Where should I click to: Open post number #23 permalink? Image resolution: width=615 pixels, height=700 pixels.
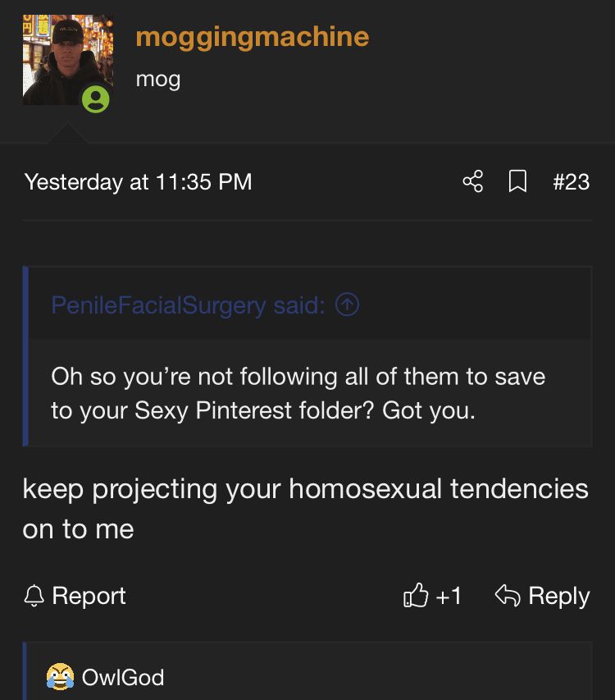pos(571,181)
